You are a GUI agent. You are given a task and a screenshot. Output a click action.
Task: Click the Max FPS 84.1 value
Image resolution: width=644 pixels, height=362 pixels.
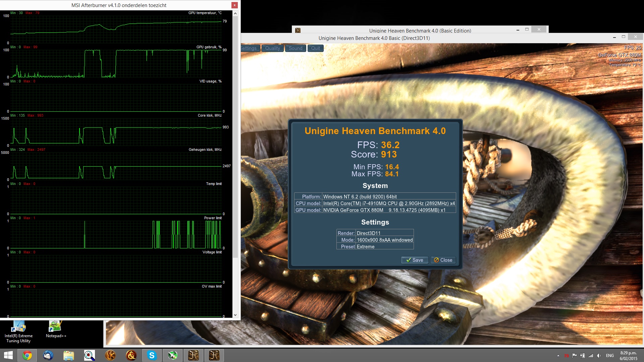(392, 174)
